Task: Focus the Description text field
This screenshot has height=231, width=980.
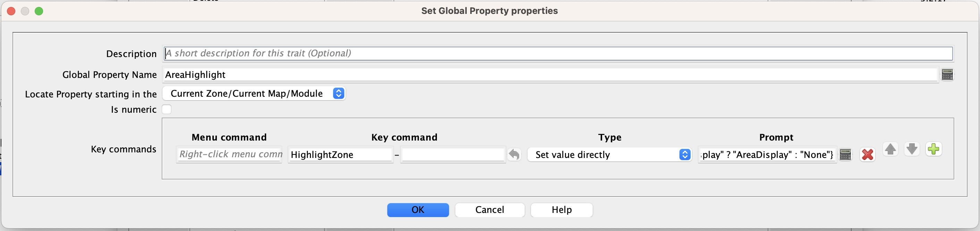Action: pos(558,53)
